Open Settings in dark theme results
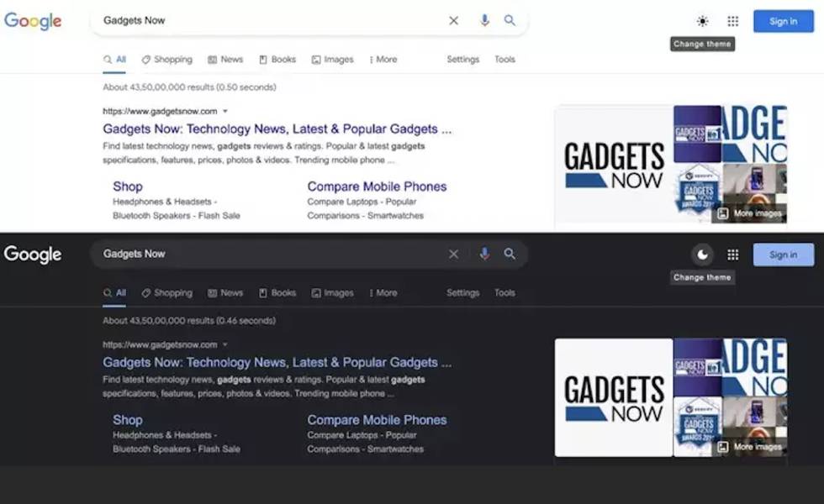Image resolution: width=824 pixels, height=504 pixels. [463, 293]
